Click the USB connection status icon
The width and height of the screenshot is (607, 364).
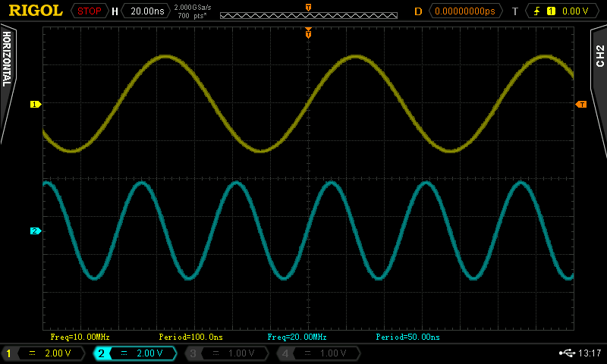[x=567, y=353]
